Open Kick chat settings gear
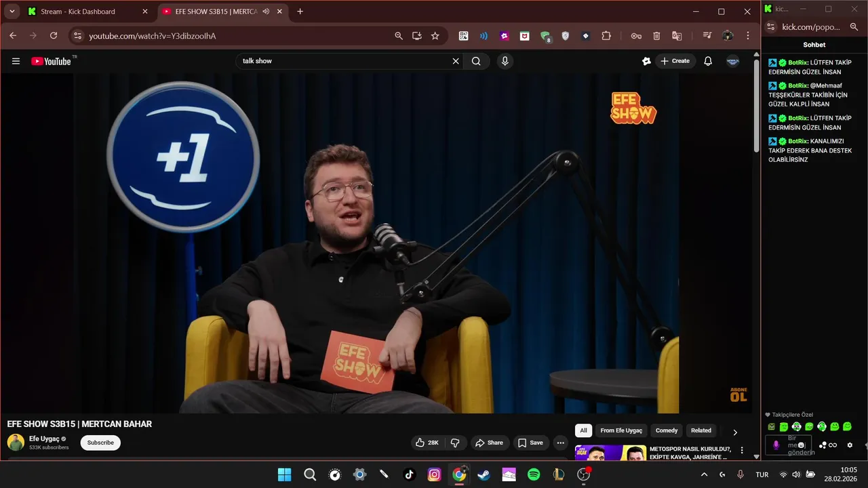The height and width of the screenshot is (488, 868). [x=850, y=445]
